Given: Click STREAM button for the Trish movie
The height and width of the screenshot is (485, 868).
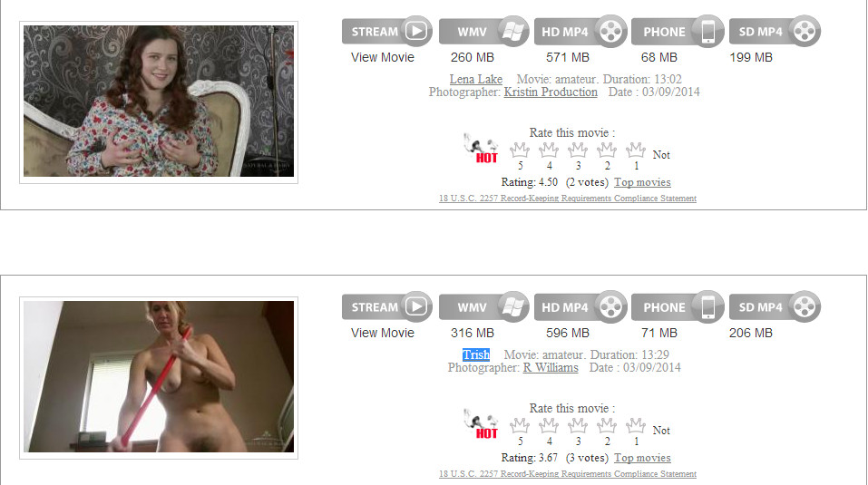Looking at the screenshot, I should point(387,307).
